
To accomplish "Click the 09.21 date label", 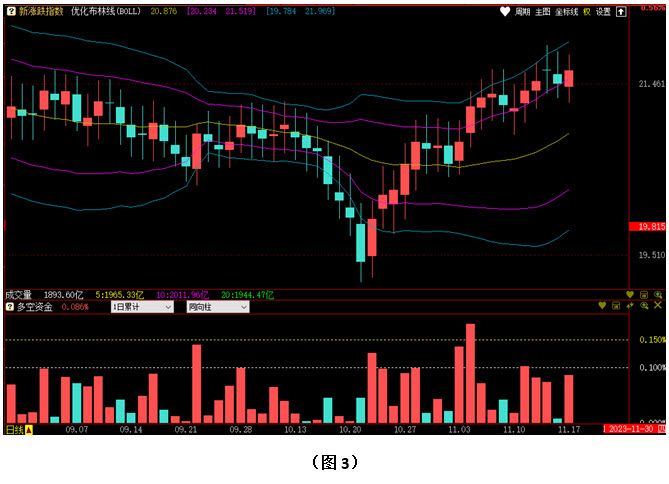I will [x=186, y=429].
